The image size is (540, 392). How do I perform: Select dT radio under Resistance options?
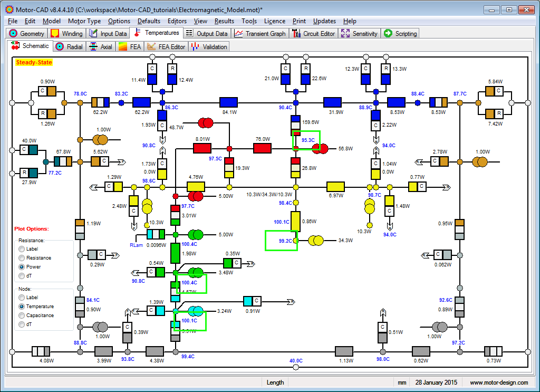[x=22, y=276]
